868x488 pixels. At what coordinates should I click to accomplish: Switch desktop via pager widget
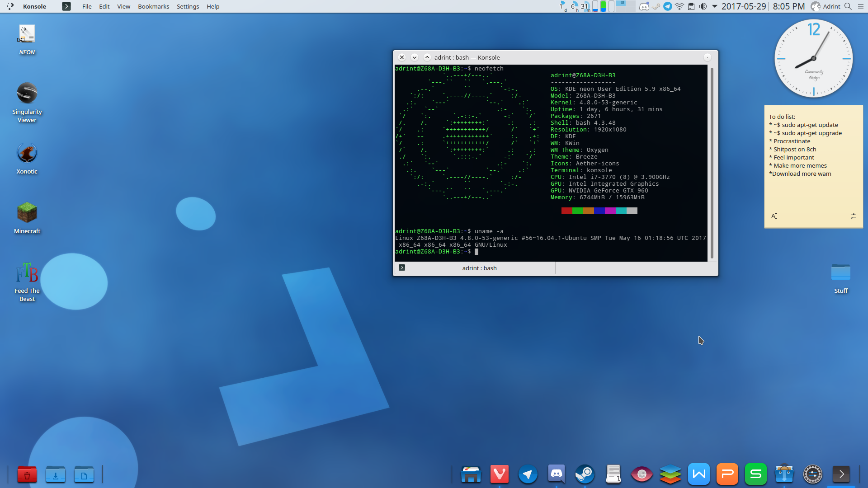pos(626,6)
